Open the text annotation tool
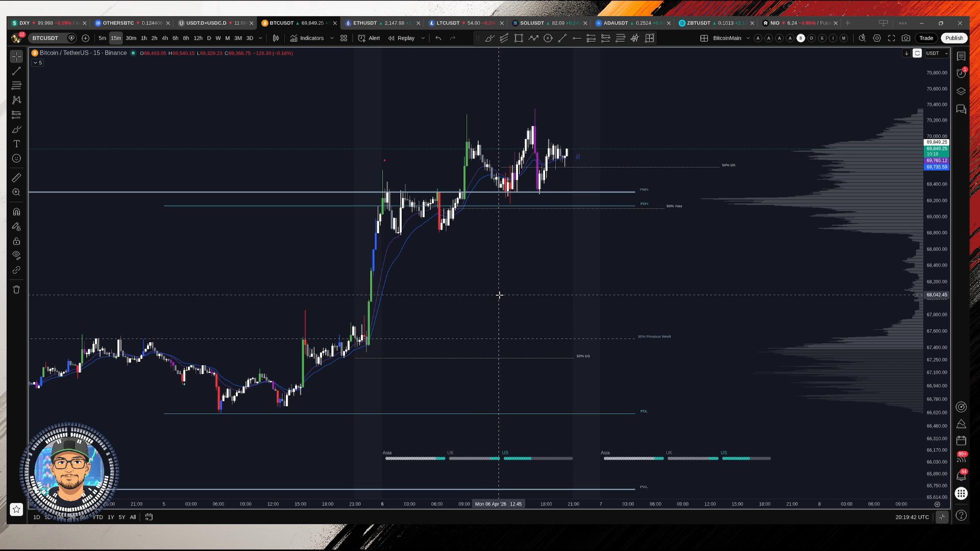This screenshot has height=551, width=980. tap(16, 144)
